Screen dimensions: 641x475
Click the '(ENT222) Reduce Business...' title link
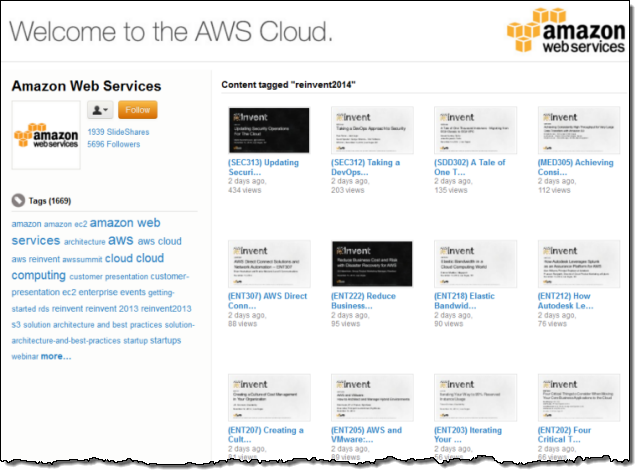363,301
